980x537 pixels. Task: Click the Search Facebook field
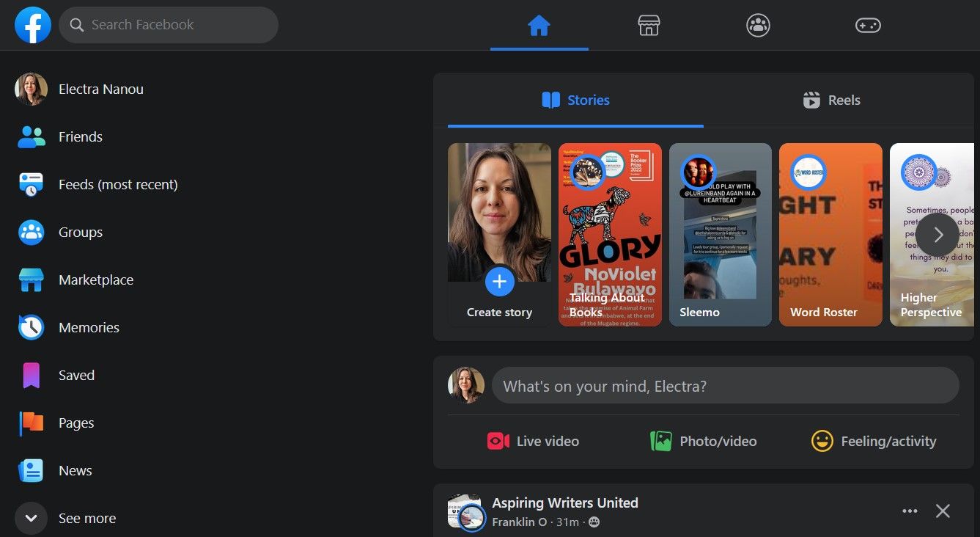click(168, 24)
